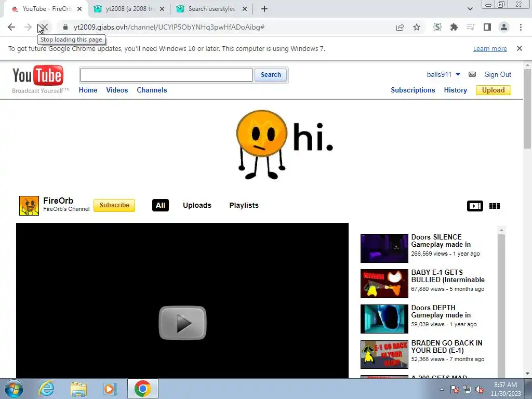
Task: Open Chrome's three-dot menu
Action: point(521,27)
